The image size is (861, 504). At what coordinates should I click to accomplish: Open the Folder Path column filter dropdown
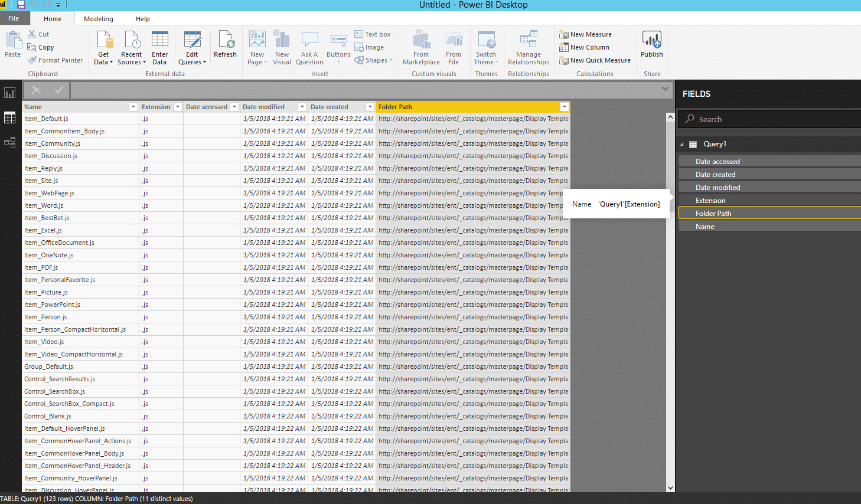565,107
